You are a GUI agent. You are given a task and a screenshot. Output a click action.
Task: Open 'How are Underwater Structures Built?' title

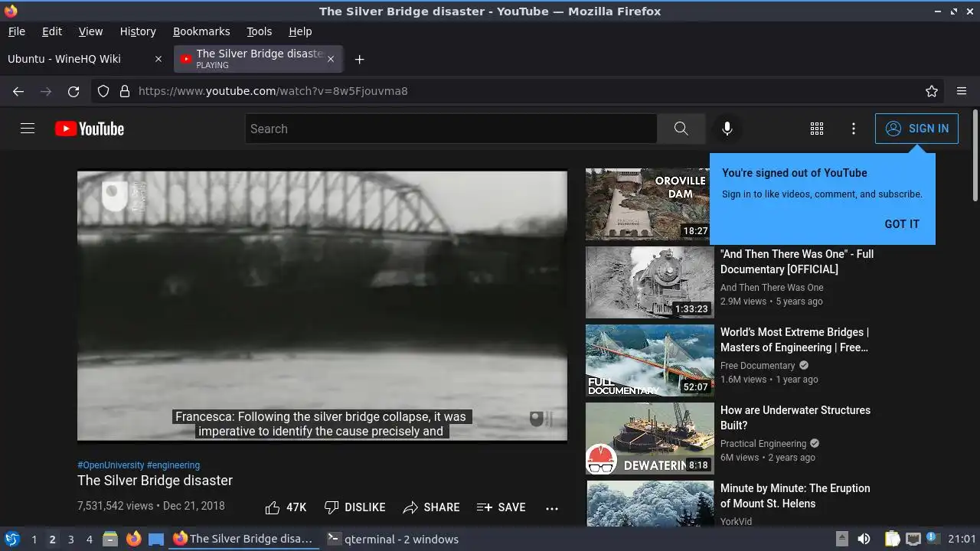click(x=795, y=418)
